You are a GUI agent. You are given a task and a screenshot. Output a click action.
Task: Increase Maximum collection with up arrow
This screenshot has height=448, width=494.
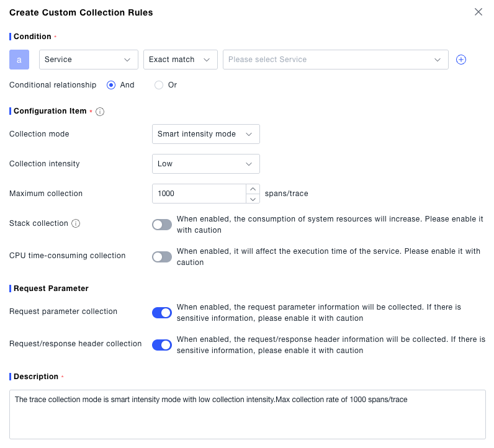253,189
